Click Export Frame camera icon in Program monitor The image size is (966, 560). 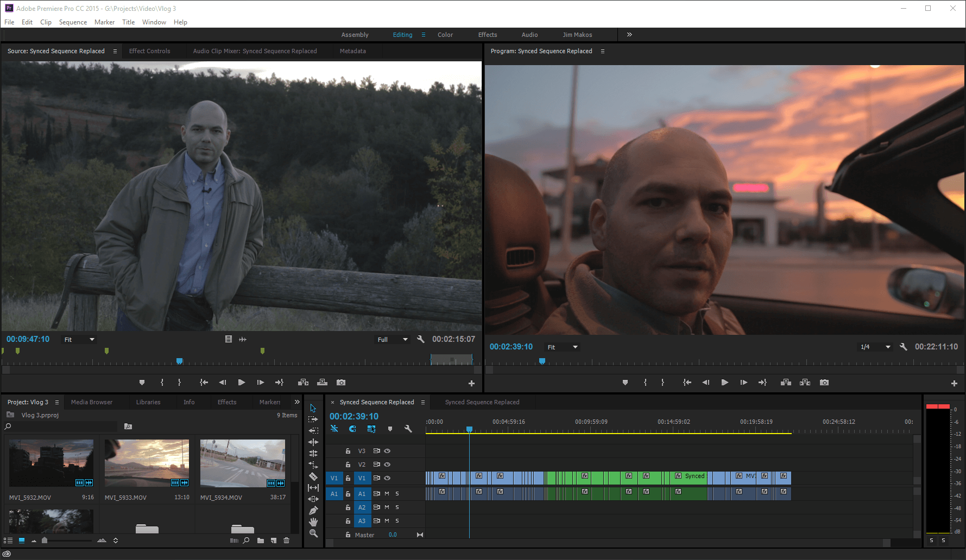tap(824, 383)
